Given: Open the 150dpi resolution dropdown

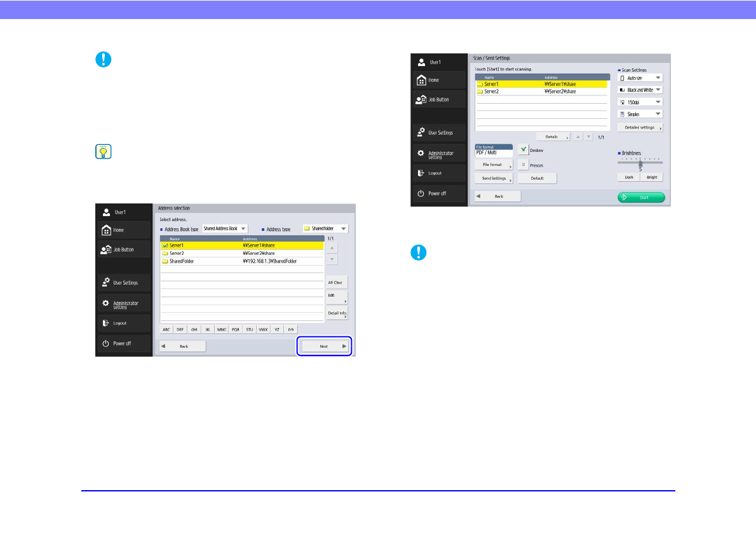Looking at the screenshot, I should coord(640,102).
